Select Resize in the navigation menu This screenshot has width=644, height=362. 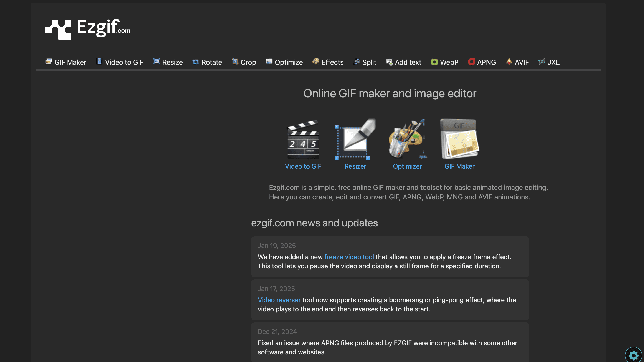click(x=168, y=62)
